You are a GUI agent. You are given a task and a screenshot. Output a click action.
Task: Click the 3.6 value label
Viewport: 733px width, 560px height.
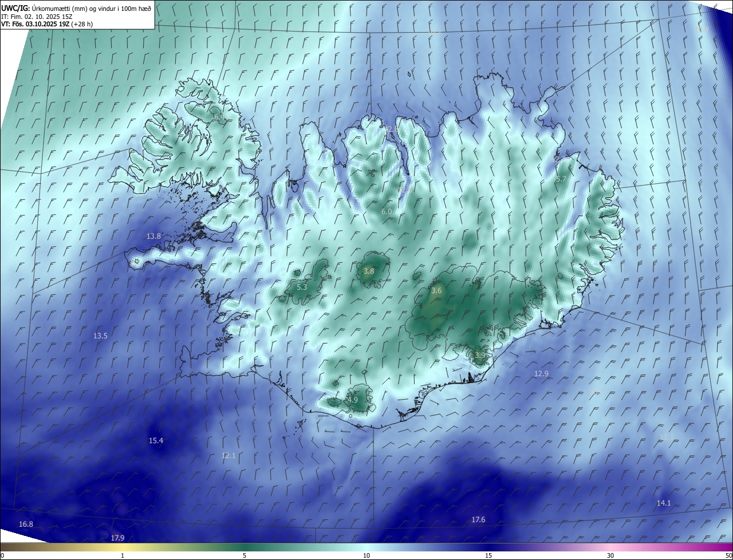click(436, 291)
